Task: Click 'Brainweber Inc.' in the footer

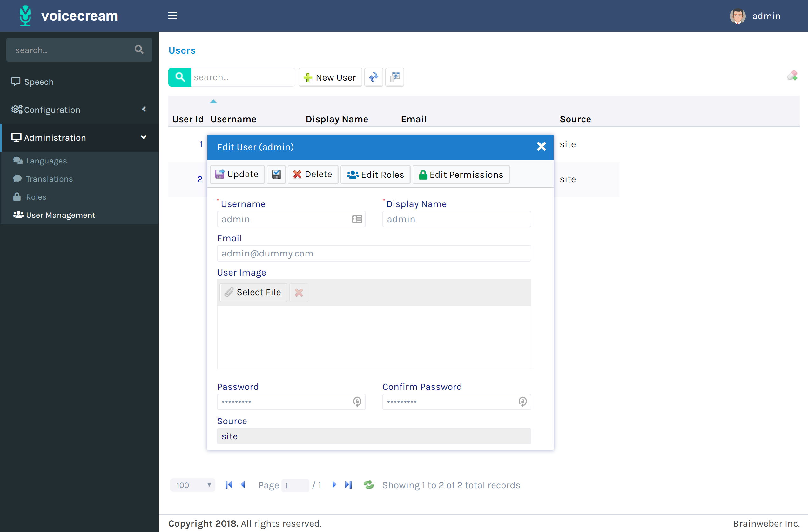Action: point(766,523)
